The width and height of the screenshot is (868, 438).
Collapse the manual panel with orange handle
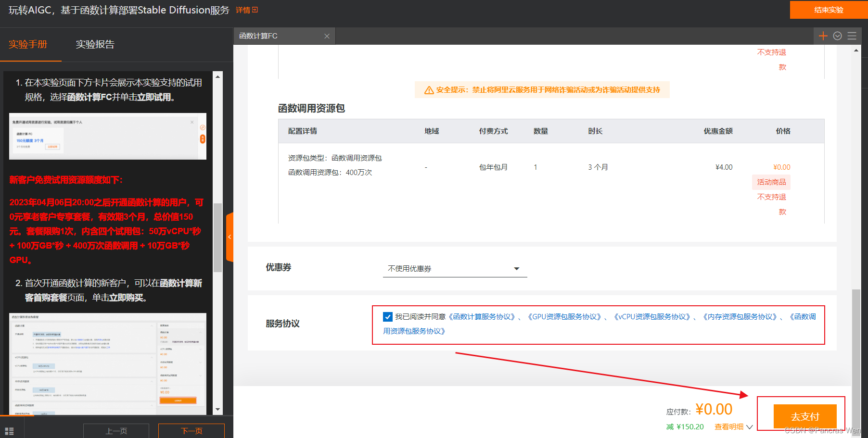230,237
